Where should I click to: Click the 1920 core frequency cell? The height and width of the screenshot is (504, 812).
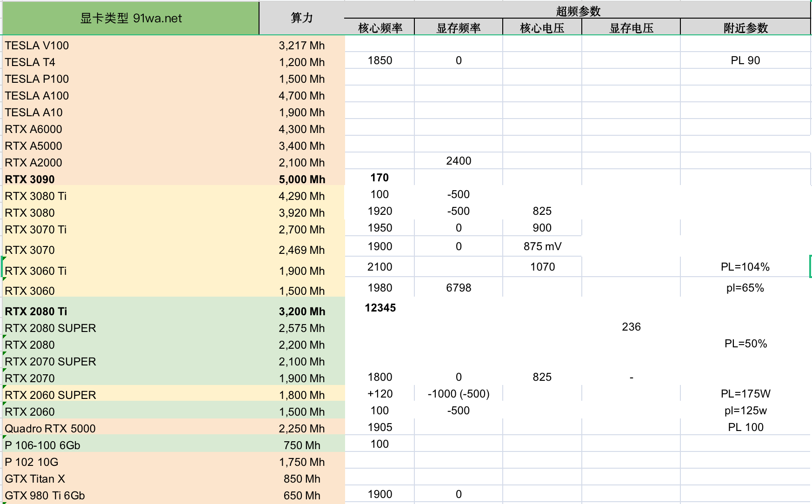pos(379,211)
